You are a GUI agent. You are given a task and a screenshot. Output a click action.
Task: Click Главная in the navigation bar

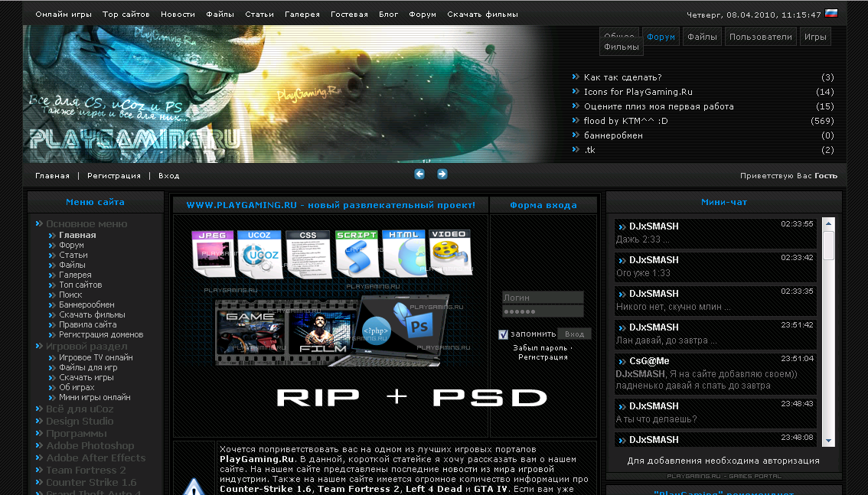pyautogui.click(x=53, y=176)
